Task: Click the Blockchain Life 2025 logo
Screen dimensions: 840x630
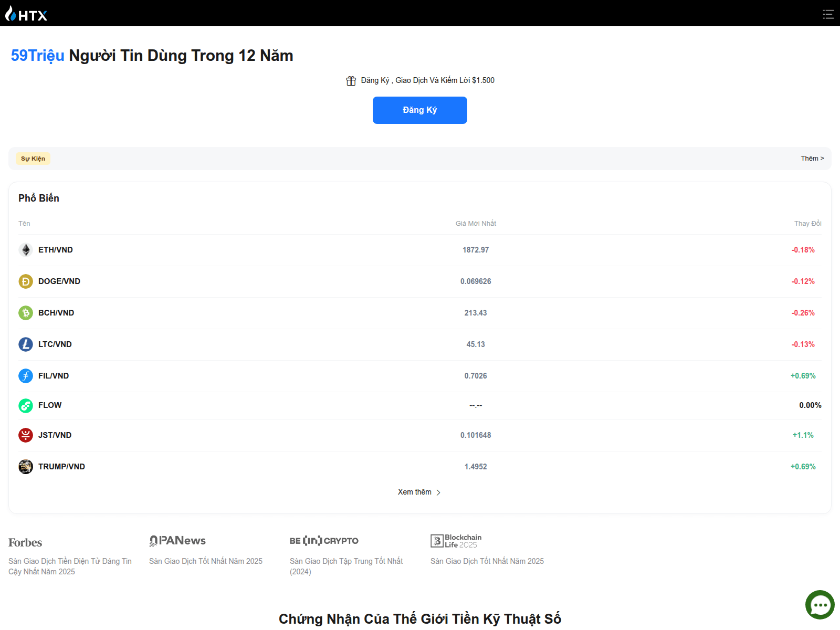Action: click(x=456, y=541)
